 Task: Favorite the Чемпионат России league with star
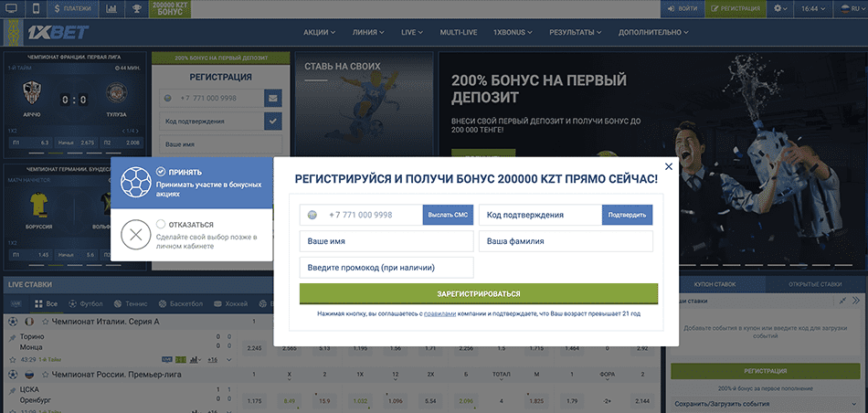(x=46, y=375)
